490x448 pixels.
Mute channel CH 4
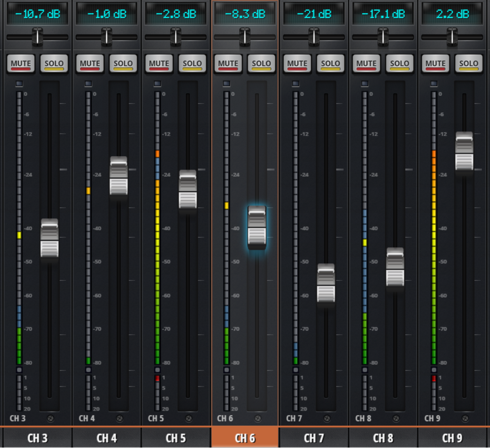(90, 63)
